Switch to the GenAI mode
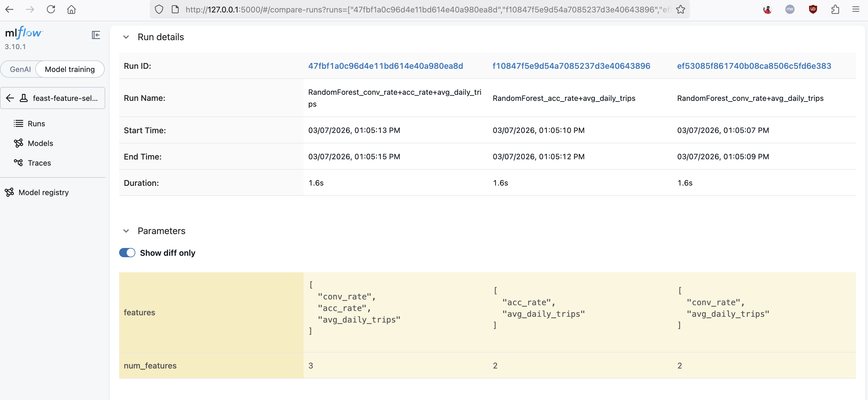The height and width of the screenshot is (400, 868). pyautogui.click(x=20, y=69)
